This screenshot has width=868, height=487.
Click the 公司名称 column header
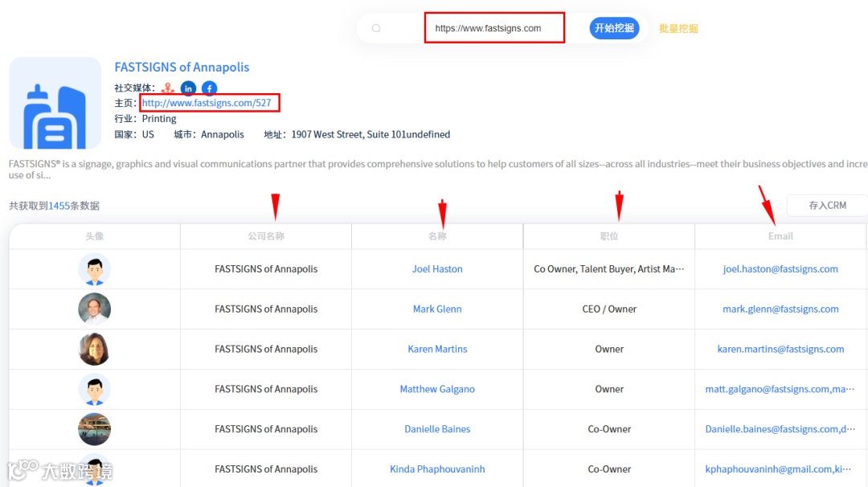point(266,236)
